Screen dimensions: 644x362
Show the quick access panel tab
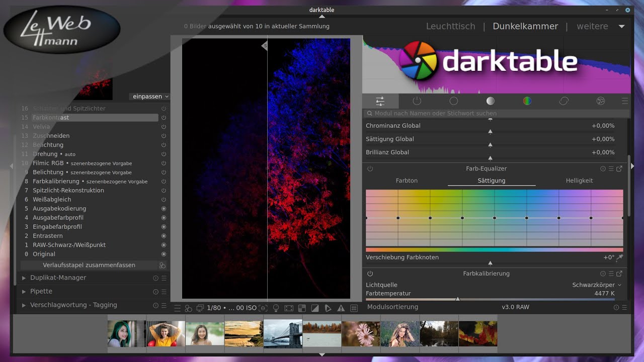pyautogui.click(x=380, y=101)
